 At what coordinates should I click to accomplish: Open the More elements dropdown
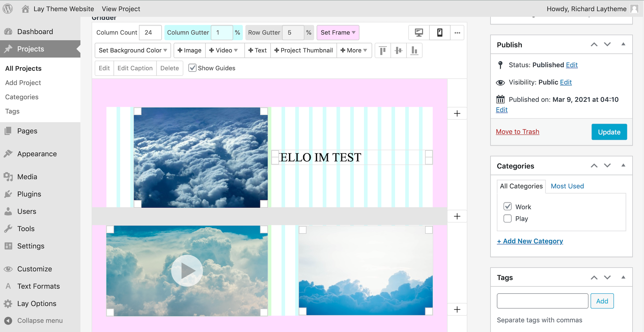354,50
